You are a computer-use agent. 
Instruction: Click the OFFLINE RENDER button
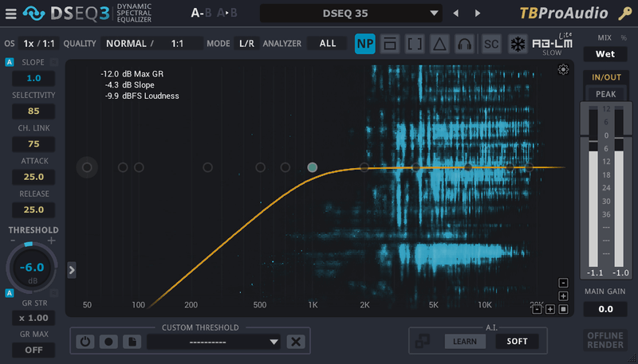(x=605, y=340)
